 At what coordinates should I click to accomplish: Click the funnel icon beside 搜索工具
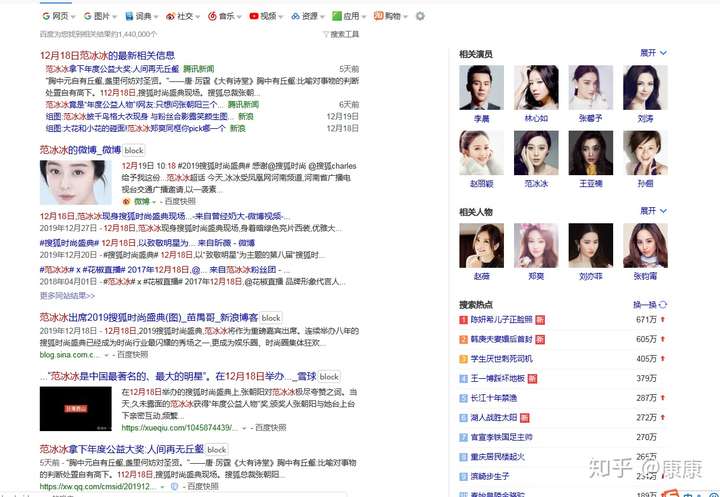point(326,34)
